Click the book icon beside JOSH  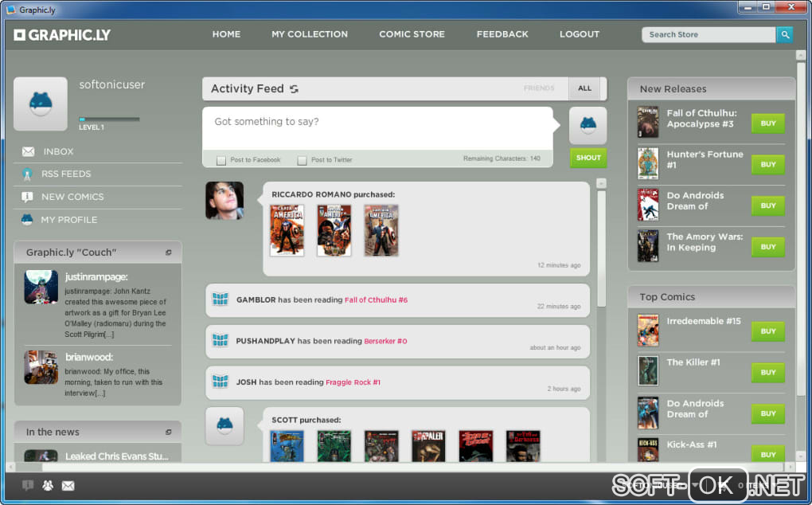coord(220,382)
